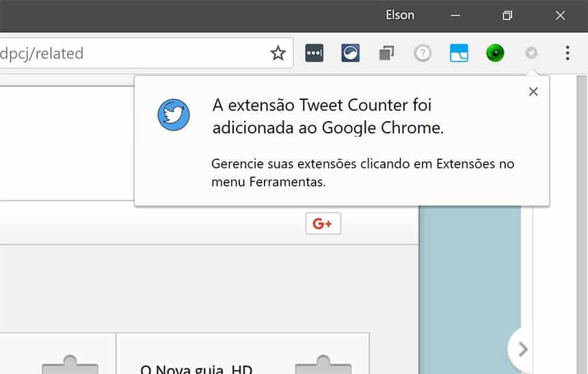The height and width of the screenshot is (374, 588).
Task: Open the Elson profile button
Action: [x=400, y=15]
